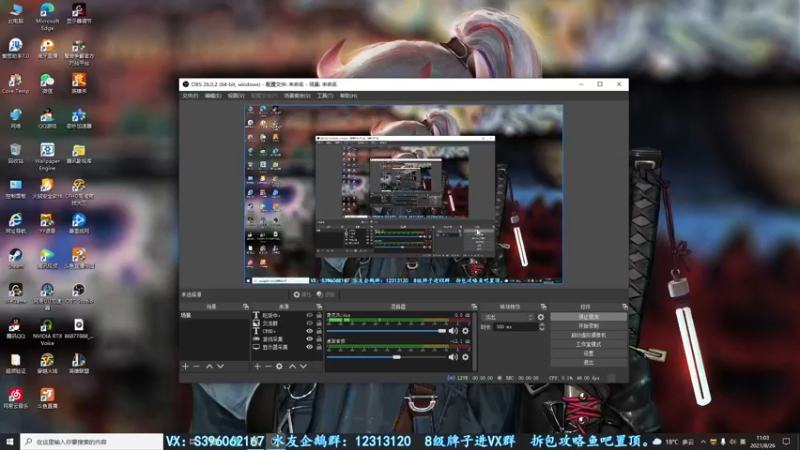Pop out the Scene Transitions dock icon
800x450 pixels.
tap(543, 307)
